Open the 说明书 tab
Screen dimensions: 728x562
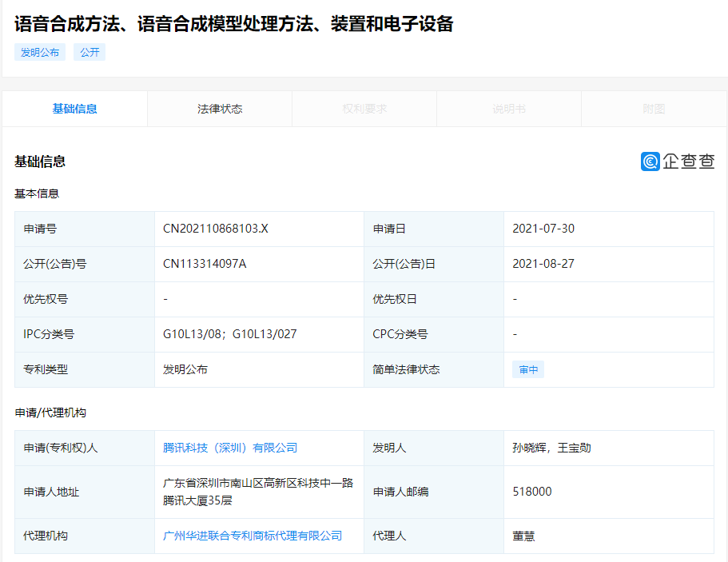(509, 109)
